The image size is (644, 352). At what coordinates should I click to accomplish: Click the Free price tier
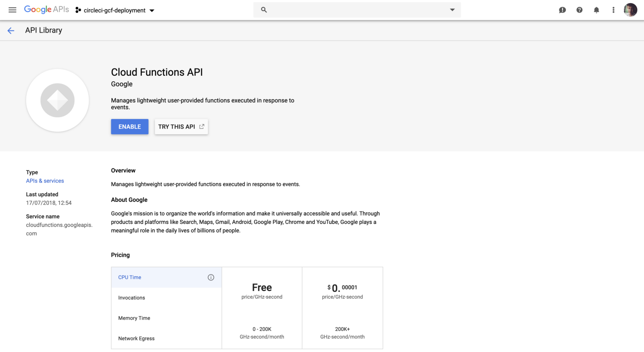coord(262,288)
